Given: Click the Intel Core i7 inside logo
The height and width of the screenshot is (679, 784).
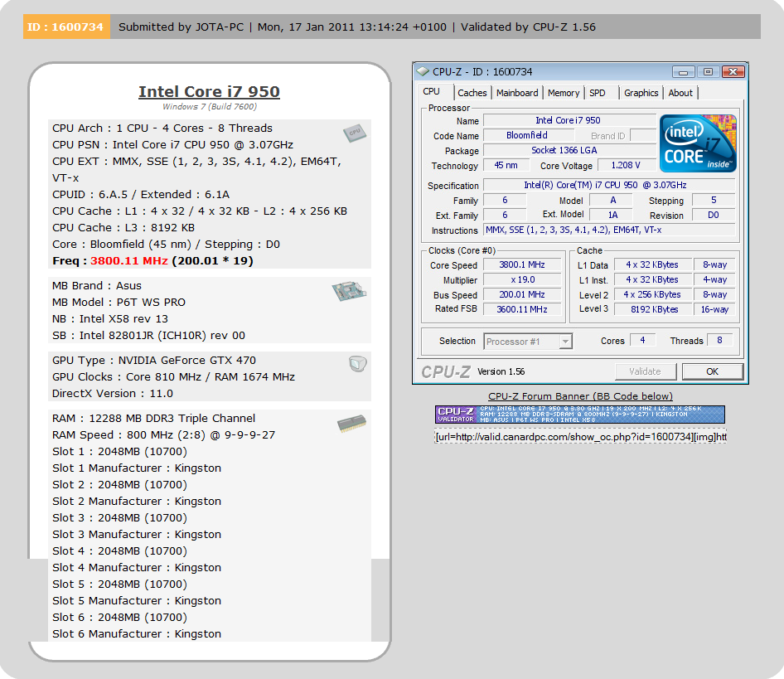Looking at the screenshot, I should pyautogui.click(x=698, y=143).
